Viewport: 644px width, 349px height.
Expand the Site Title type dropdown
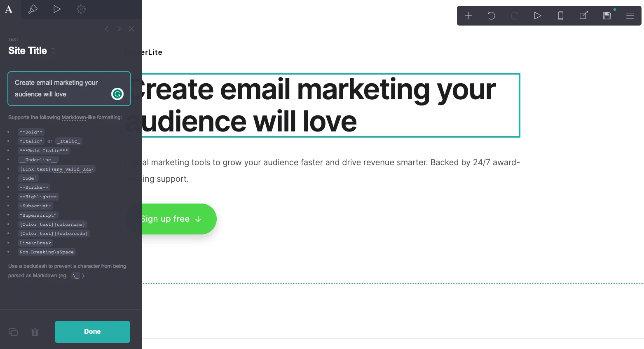53,51
